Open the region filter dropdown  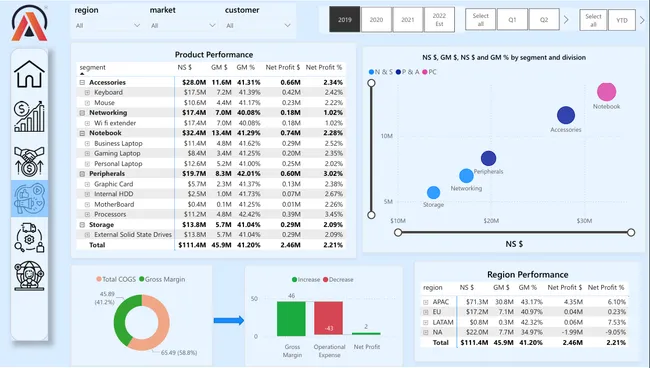pyautogui.click(x=108, y=26)
